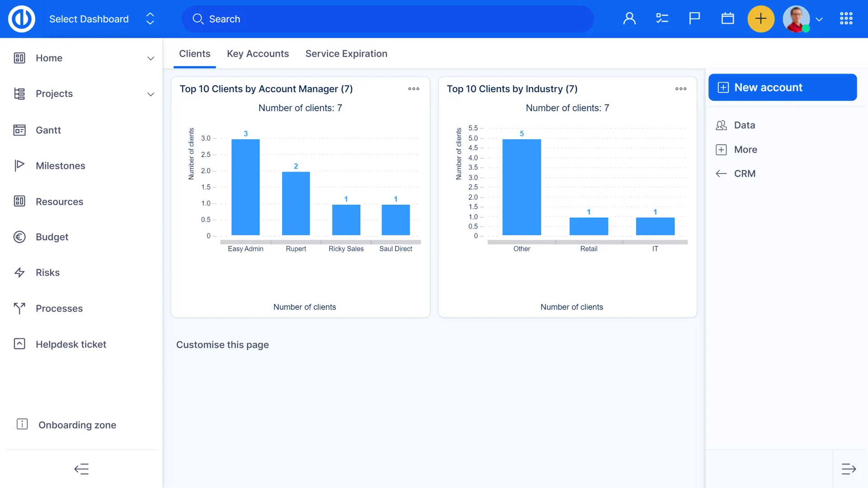Open the calendar icon in top bar

pos(727,19)
